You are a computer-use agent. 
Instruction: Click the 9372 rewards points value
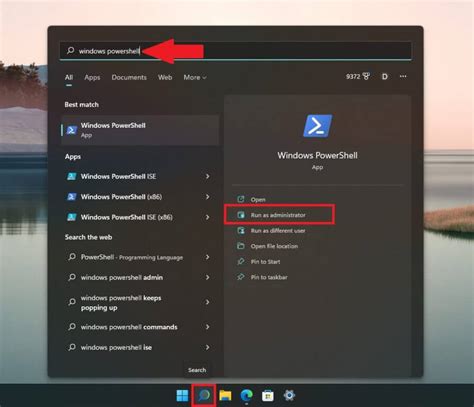(x=353, y=76)
